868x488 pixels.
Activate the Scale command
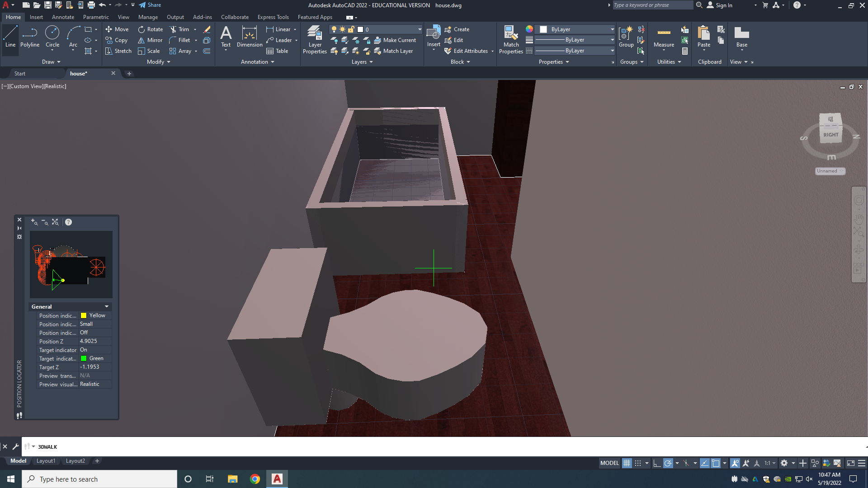[149, 51]
